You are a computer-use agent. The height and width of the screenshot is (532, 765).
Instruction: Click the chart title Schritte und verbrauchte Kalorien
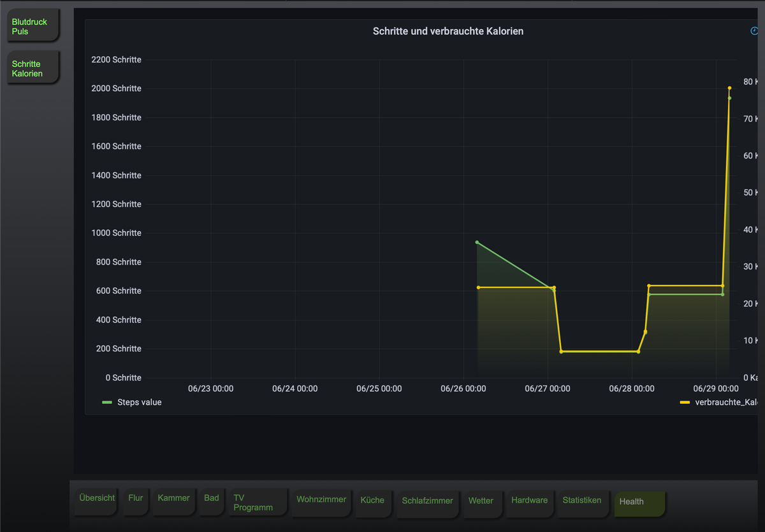(x=448, y=31)
